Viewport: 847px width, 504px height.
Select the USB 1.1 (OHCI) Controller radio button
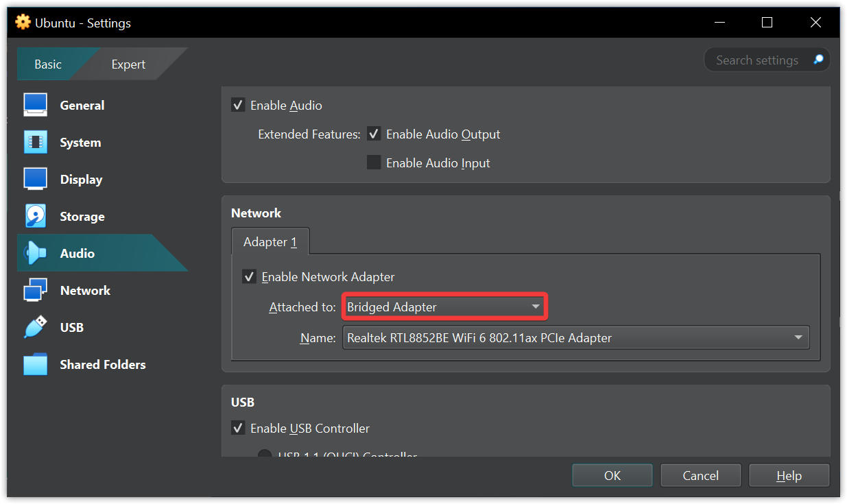coord(265,454)
